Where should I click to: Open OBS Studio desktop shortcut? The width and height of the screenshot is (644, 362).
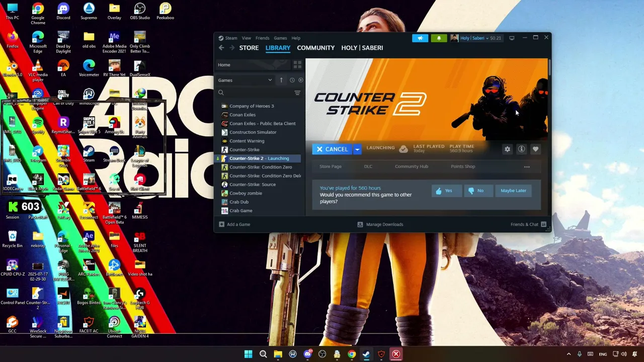(x=140, y=12)
